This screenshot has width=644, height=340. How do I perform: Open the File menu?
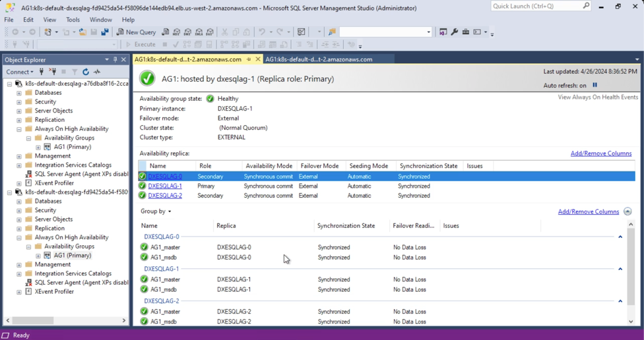[x=9, y=20]
